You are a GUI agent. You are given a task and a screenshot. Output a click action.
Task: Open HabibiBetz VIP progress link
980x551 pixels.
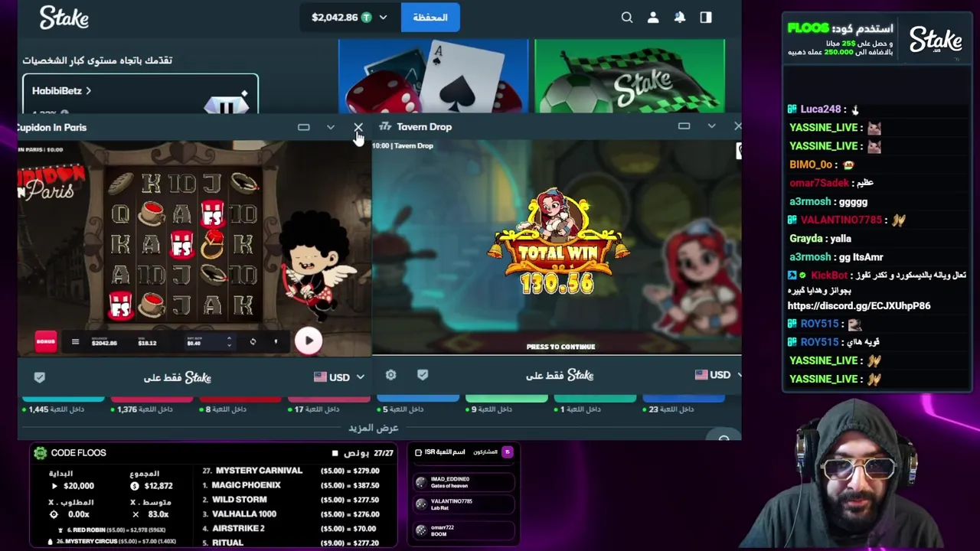tap(61, 90)
